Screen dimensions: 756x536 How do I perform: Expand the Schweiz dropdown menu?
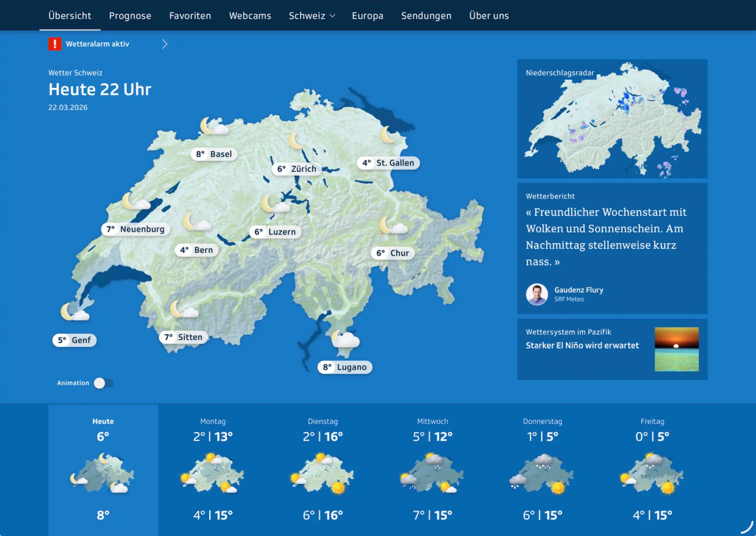[311, 16]
